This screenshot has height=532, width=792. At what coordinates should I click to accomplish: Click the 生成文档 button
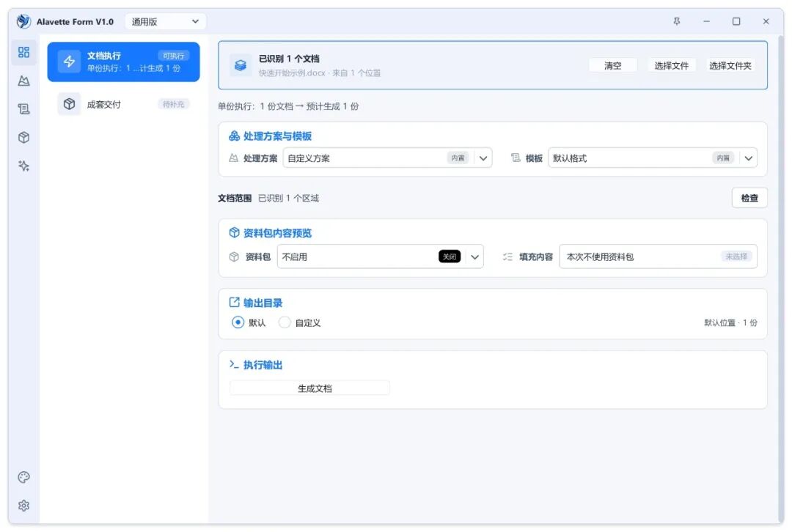309,388
